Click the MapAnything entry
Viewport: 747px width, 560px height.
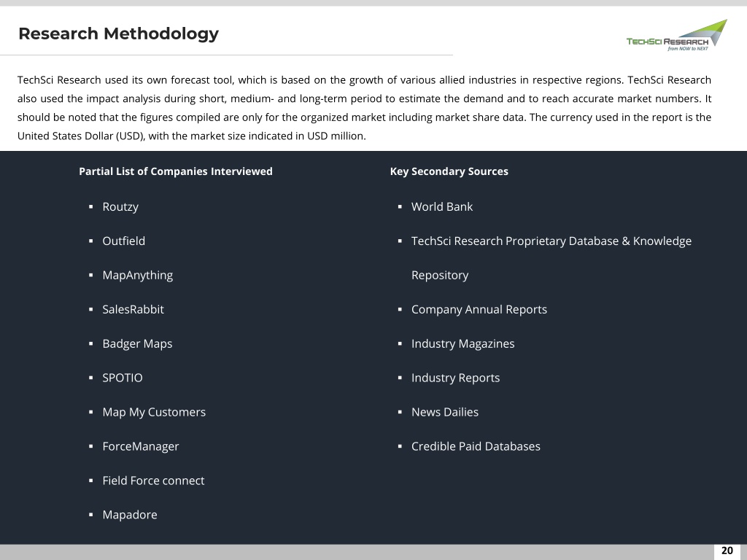pos(138,276)
